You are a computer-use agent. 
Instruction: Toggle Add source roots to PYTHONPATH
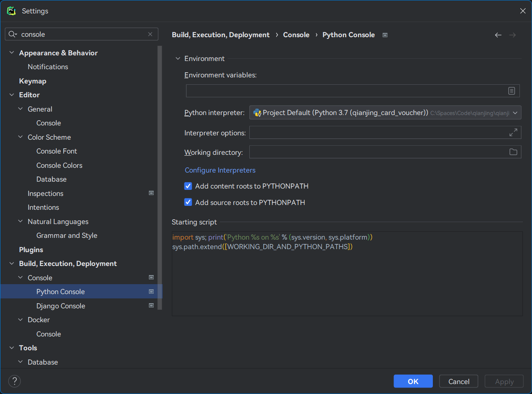coord(188,202)
